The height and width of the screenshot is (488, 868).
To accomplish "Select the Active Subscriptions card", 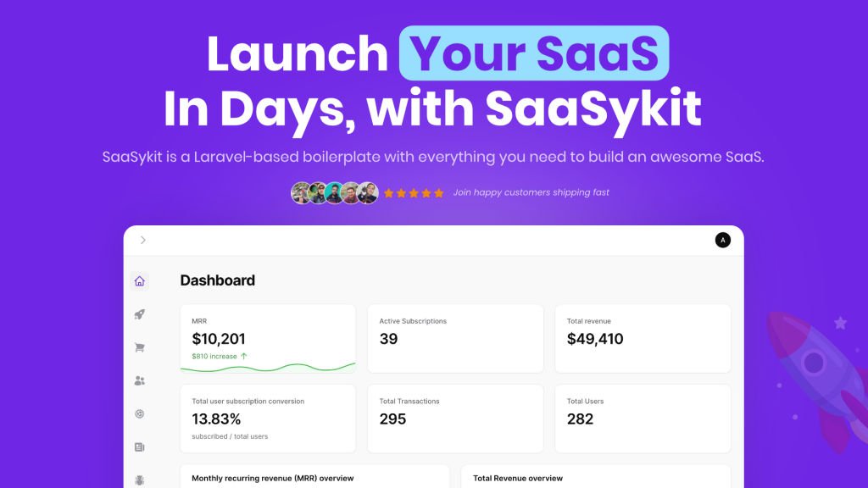I will pos(455,338).
